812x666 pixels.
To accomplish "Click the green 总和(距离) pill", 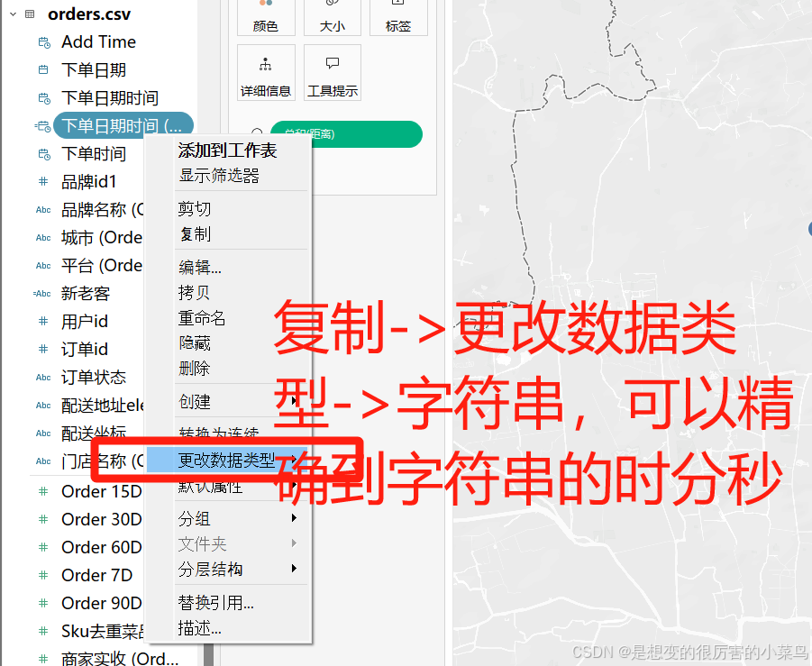I will 346,134.
